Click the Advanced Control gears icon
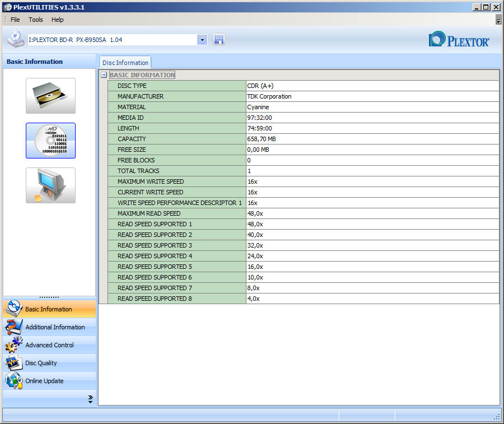The width and height of the screenshot is (504, 424). tap(14, 345)
